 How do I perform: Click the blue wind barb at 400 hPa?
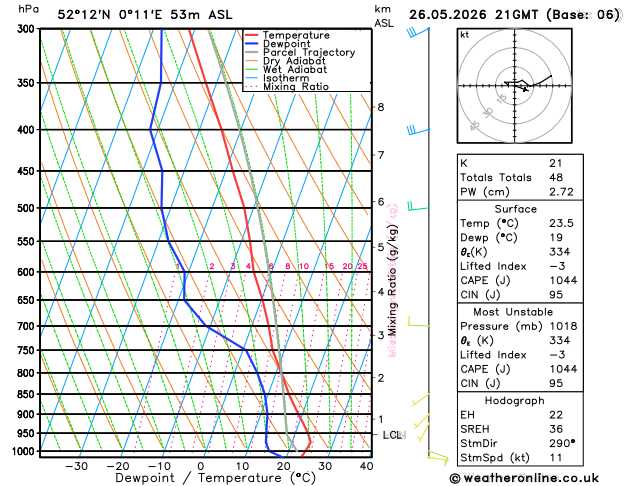418,131
